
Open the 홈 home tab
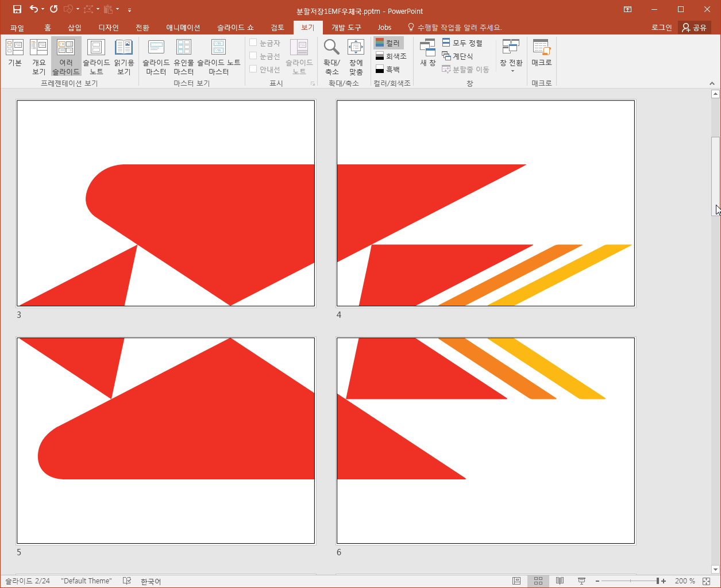point(48,28)
